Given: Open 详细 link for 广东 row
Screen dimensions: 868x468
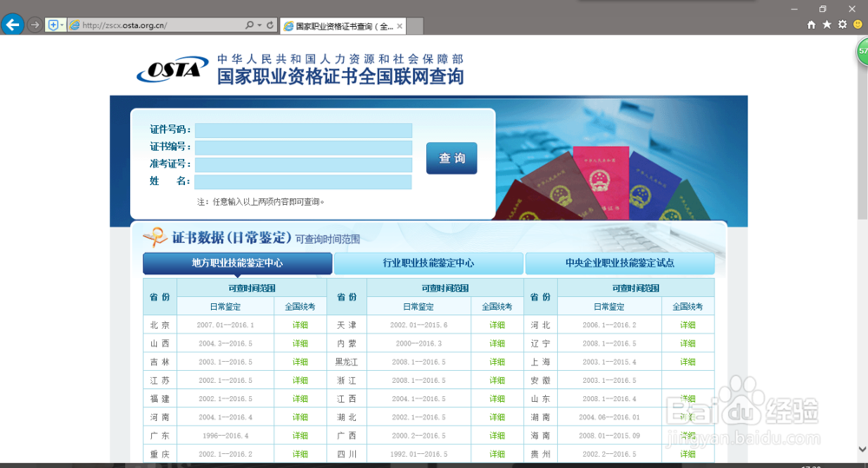Looking at the screenshot, I should (x=300, y=436).
